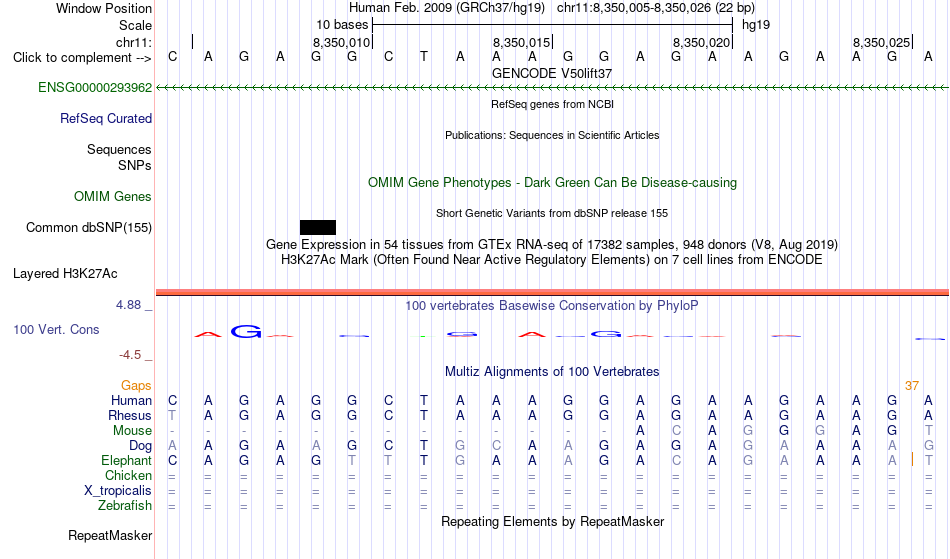
Task: Click the RepeatMasker track label
Action: (x=110, y=535)
